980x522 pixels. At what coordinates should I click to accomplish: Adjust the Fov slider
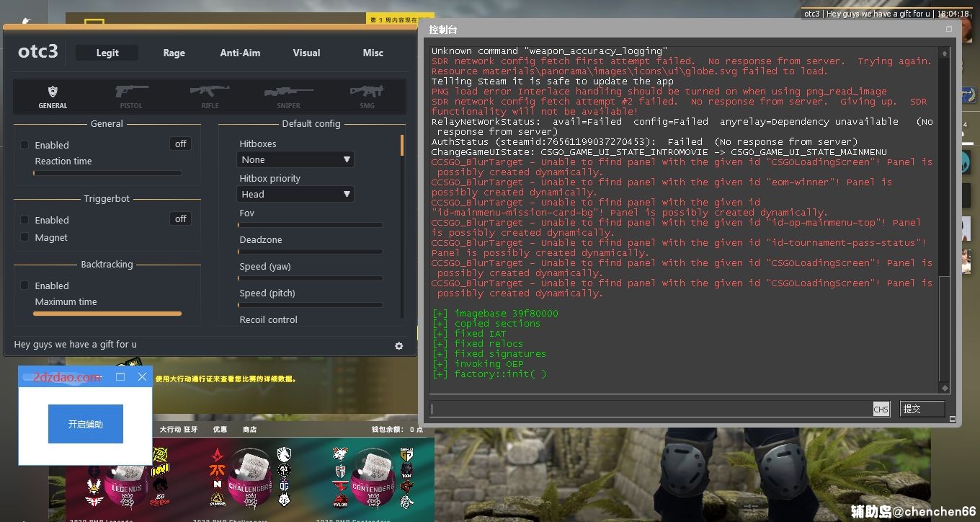(310, 225)
